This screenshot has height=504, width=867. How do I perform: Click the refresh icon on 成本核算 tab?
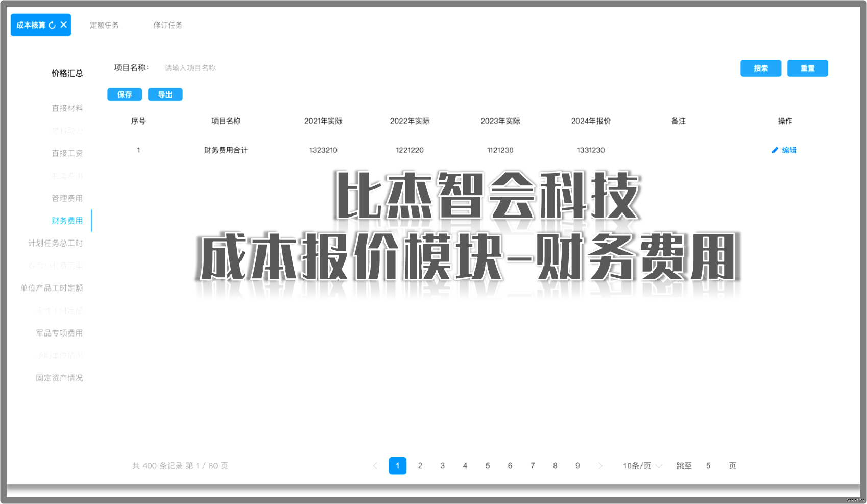pos(52,25)
